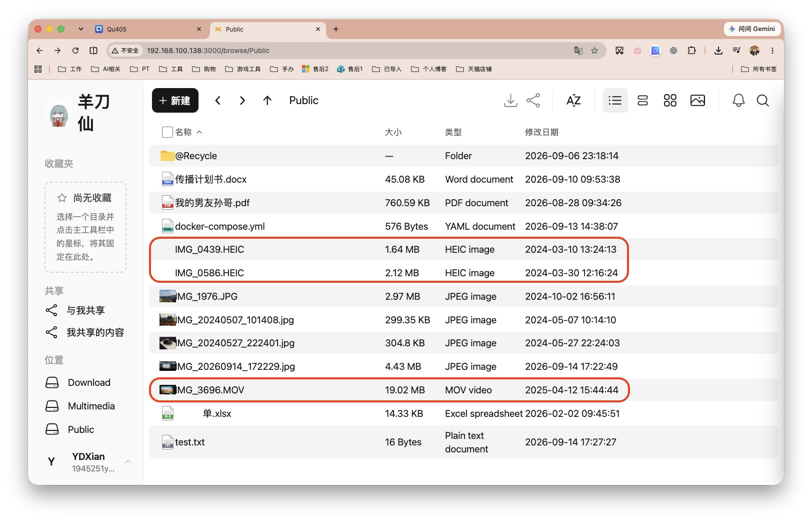
Task: Open the Multimedia location
Action: coord(80,406)
